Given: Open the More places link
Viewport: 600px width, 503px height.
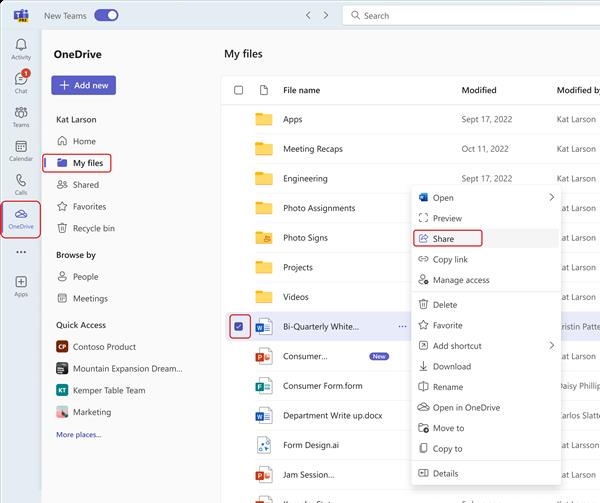Looking at the screenshot, I should (78, 435).
